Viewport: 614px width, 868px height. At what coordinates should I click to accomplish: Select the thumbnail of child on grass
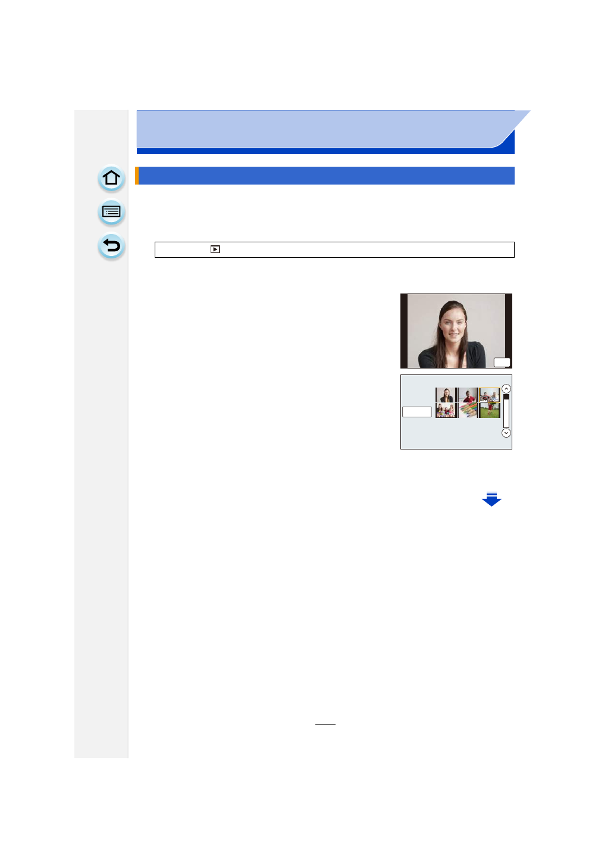pyautogui.click(x=490, y=411)
